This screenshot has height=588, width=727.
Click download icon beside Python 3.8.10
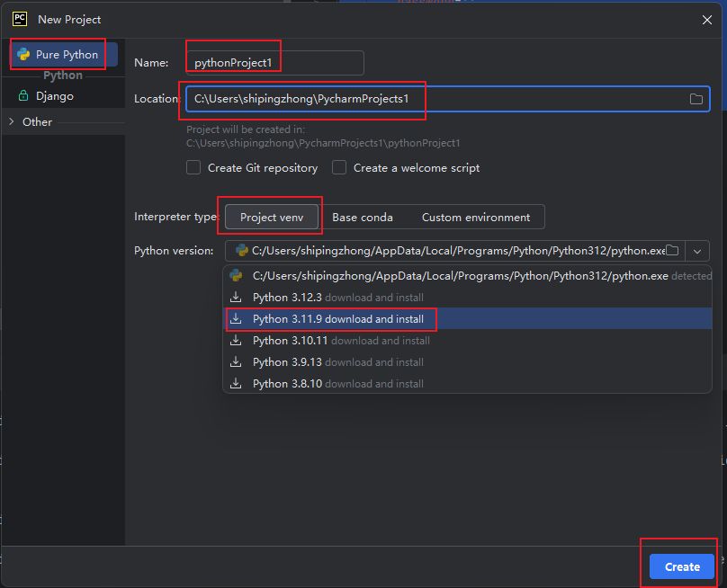(237, 384)
